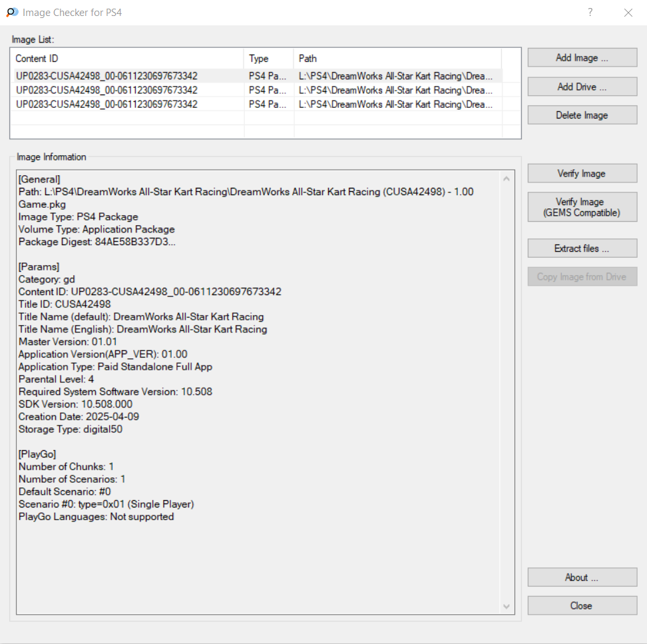Image resolution: width=647 pixels, height=644 pixels.
Task: Click the Storage Type: digital50 line
Action: (x=71, y=430)
